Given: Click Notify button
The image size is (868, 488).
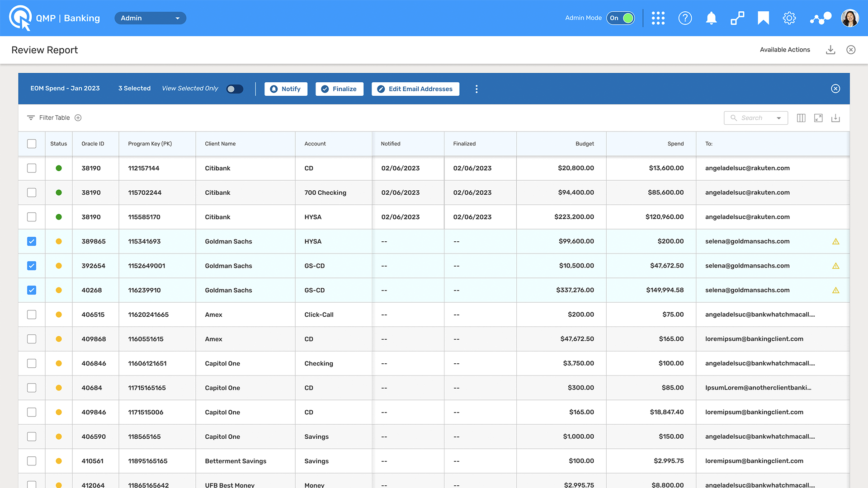Looking at the screenshot, I should coord(286,89).
